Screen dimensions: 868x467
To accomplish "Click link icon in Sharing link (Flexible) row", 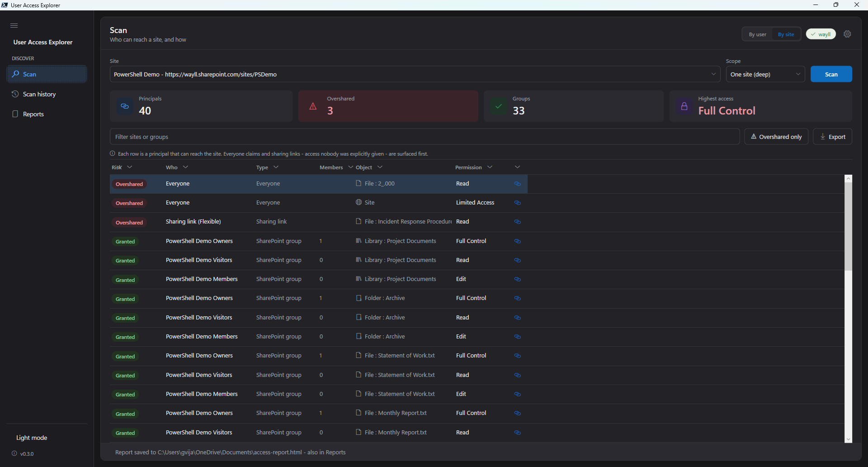I will tap(518, 222).
